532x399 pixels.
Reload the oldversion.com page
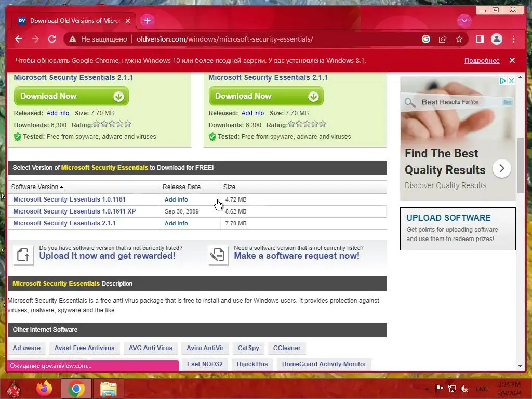[x=52, y=39]
